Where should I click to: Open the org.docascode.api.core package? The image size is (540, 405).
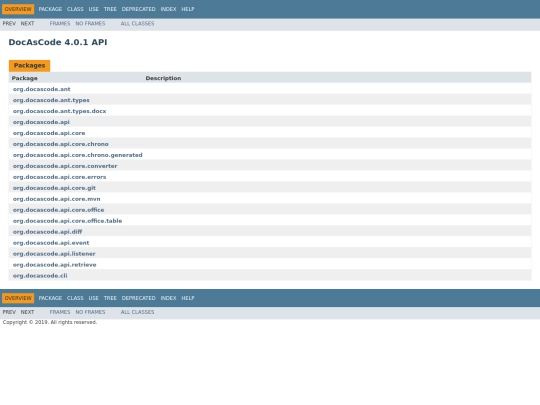49,133
